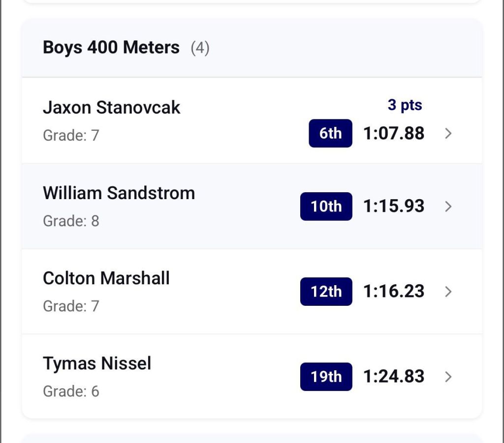Tap the 6th place badge

330,133
